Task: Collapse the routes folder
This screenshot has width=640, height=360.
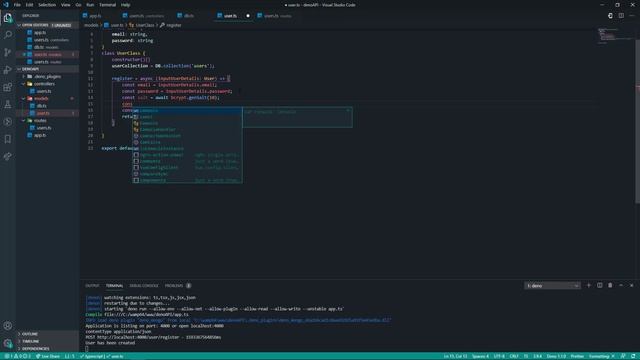Action: tap(47, 120)
